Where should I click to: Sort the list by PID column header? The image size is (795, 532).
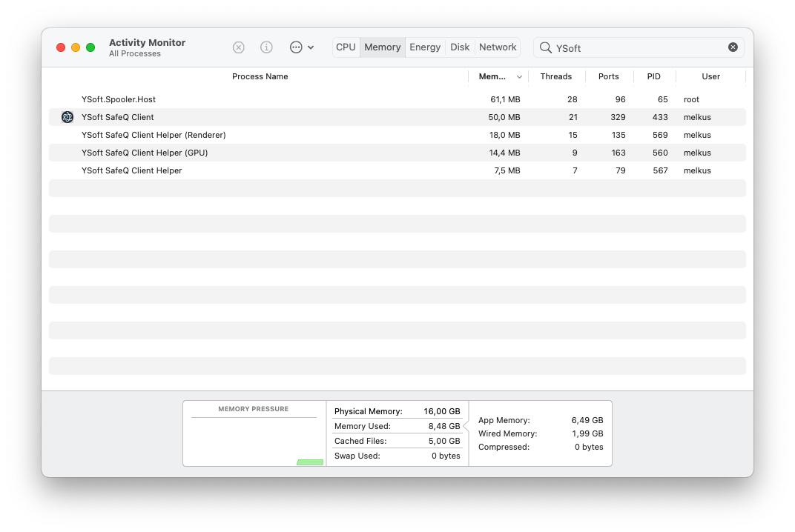click(653, 76)
